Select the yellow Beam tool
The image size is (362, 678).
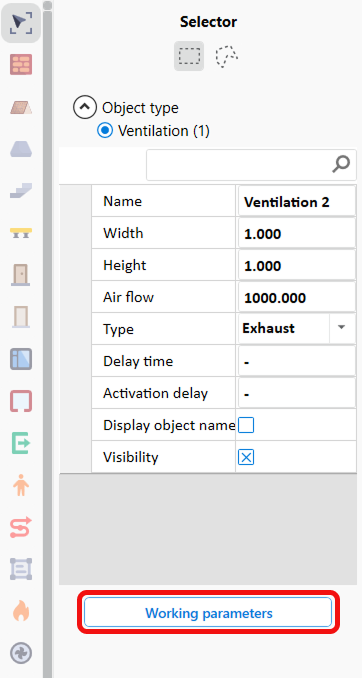click(21, 233)
